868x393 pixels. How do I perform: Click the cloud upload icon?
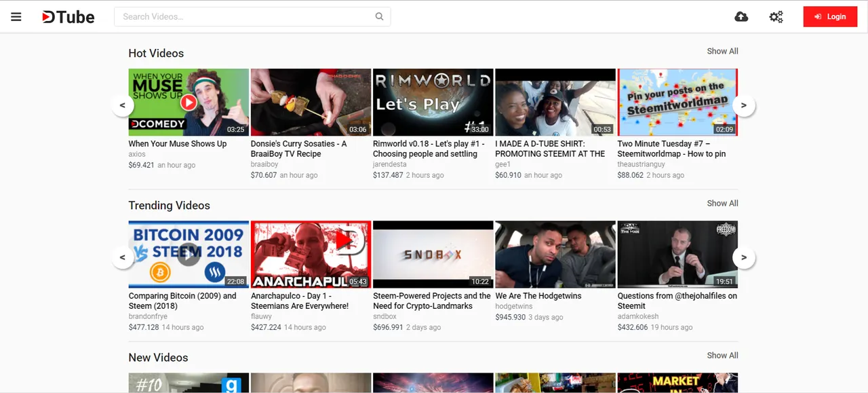tap(741, 17)
